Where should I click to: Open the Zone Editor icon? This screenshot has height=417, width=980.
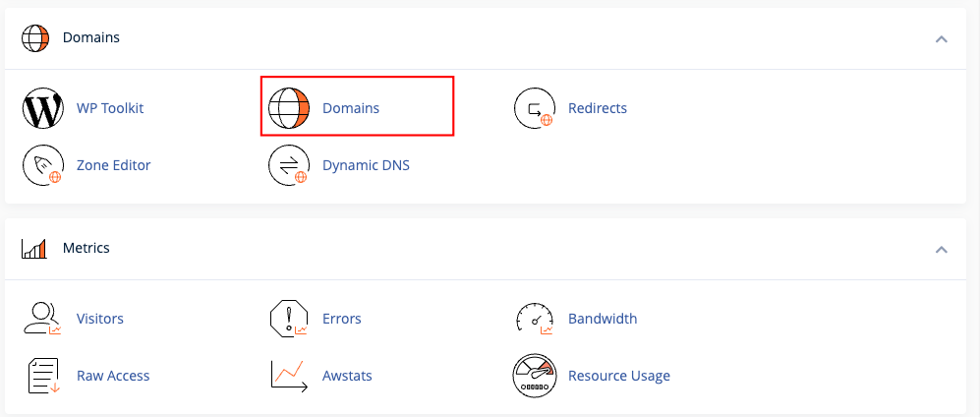tap(42, 165)
